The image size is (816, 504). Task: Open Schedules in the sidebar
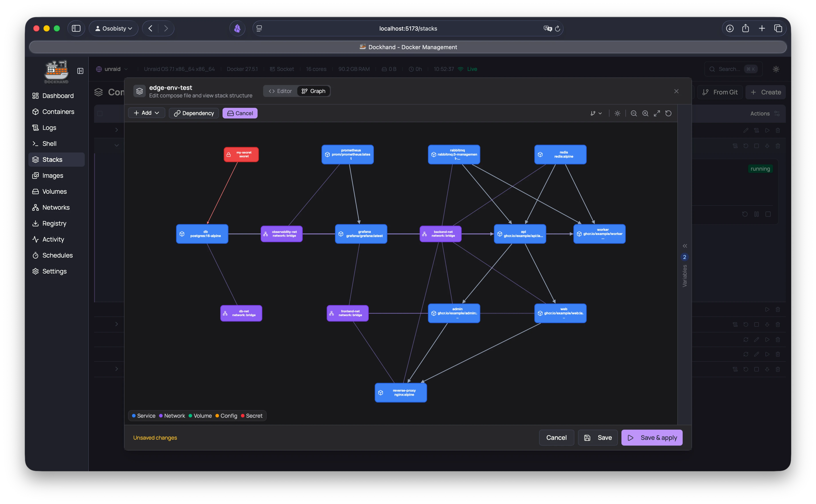tap(57, 255)
